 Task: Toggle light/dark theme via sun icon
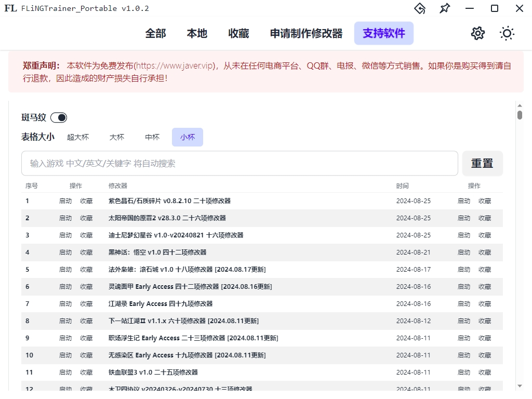pyautogui.click(x=507, y=33)
